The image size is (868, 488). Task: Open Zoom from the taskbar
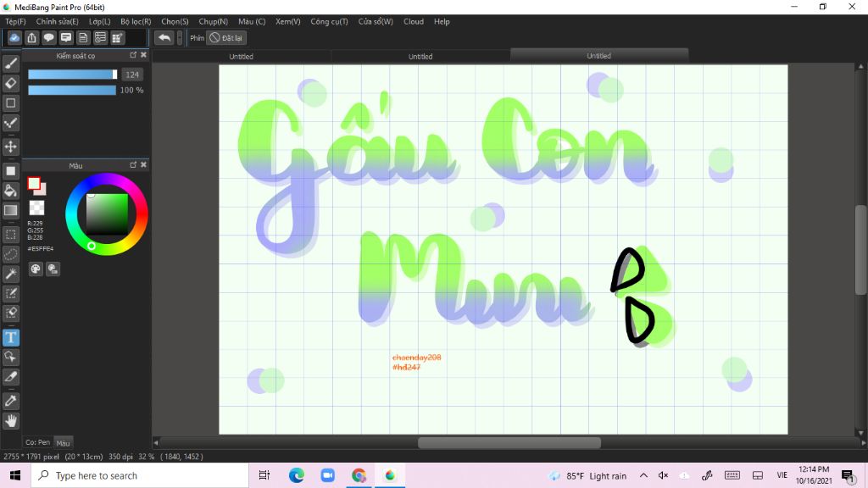(328, 475)
